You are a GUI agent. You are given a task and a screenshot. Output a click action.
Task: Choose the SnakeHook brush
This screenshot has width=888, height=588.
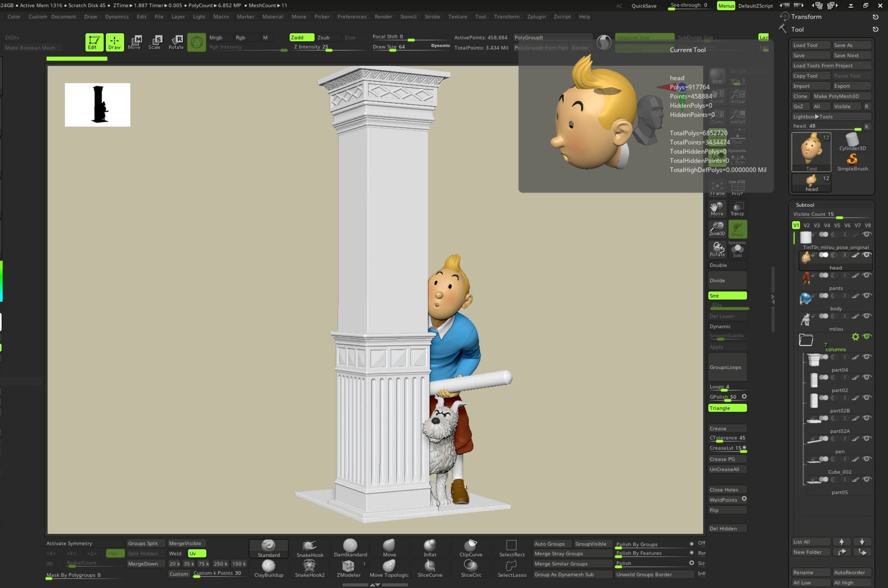tap(310, 548)
